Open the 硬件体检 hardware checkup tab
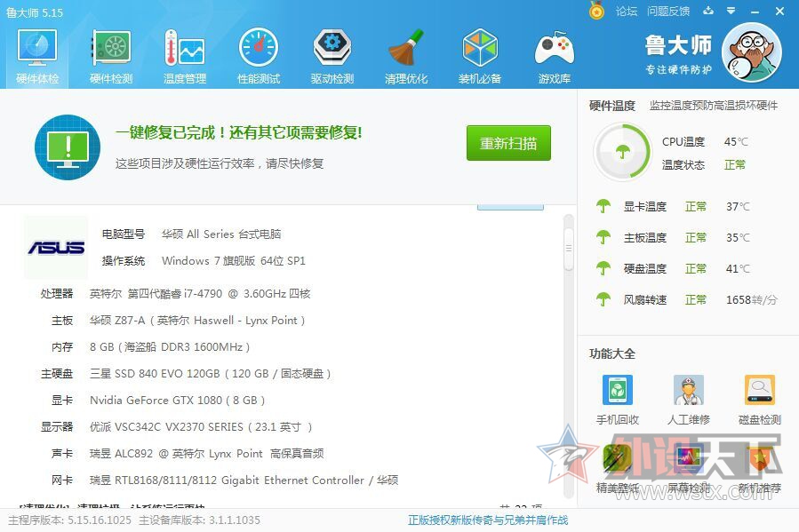Viewport: 799px width, 532px height. tap(37, 56)
